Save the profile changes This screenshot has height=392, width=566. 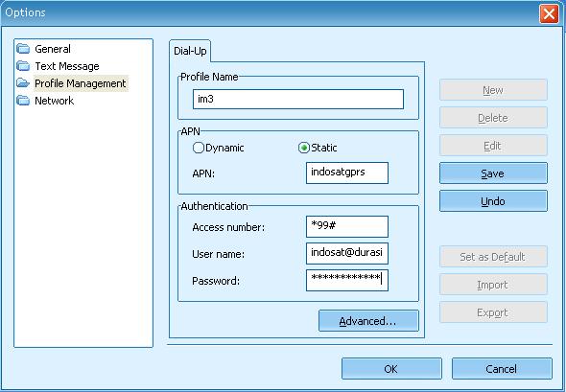[493, 173]
